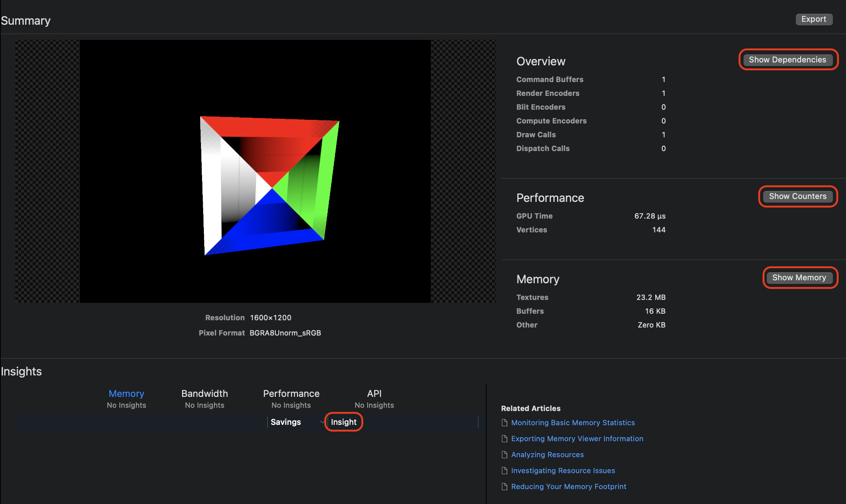This screenshot has width=846, height=504.
Task: Click Show Dependencies button
Action: (787, 60)
